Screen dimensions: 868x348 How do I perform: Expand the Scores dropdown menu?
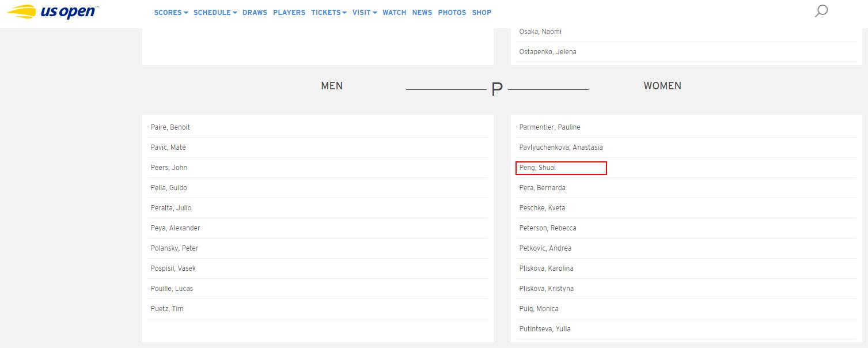click(170, 12)
